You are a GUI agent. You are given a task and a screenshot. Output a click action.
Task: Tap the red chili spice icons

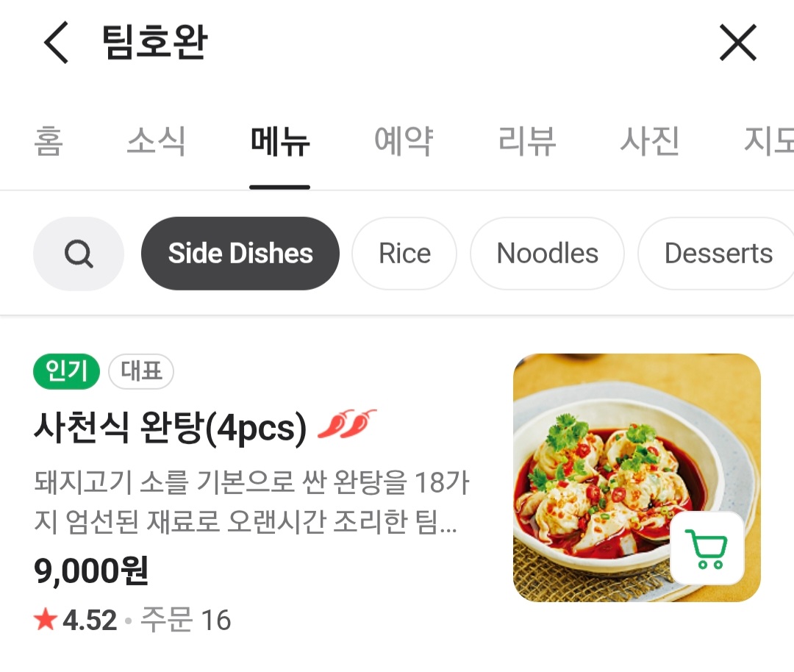[x=347, y=424]
